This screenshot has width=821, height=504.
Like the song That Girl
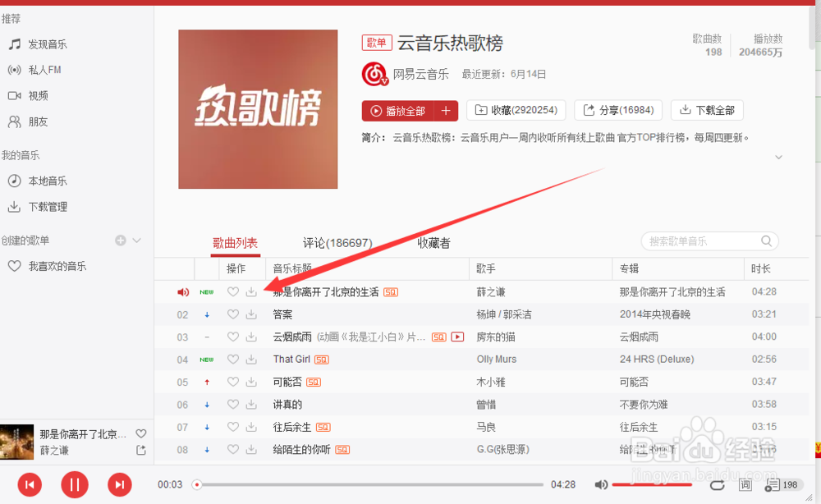[x=233, y=360]
